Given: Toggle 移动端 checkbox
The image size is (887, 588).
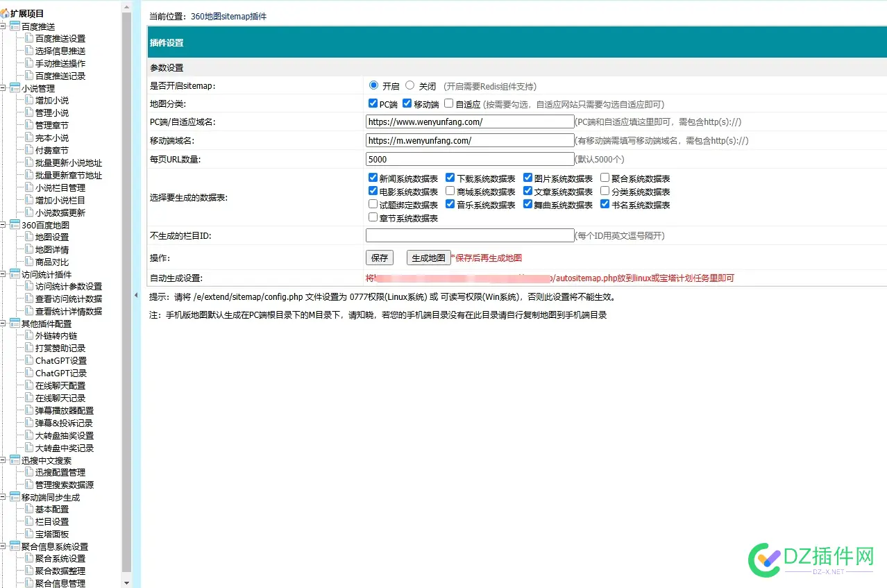Looking at the screenshot, I should point(407,104).
